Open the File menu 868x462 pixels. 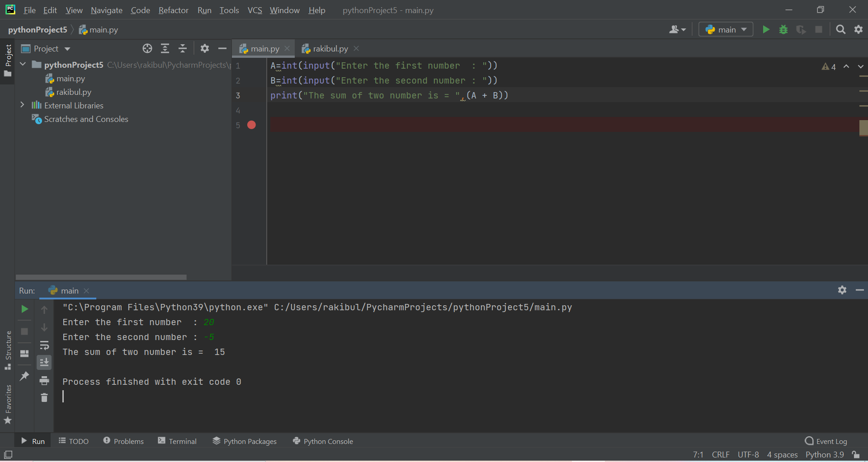29,10
